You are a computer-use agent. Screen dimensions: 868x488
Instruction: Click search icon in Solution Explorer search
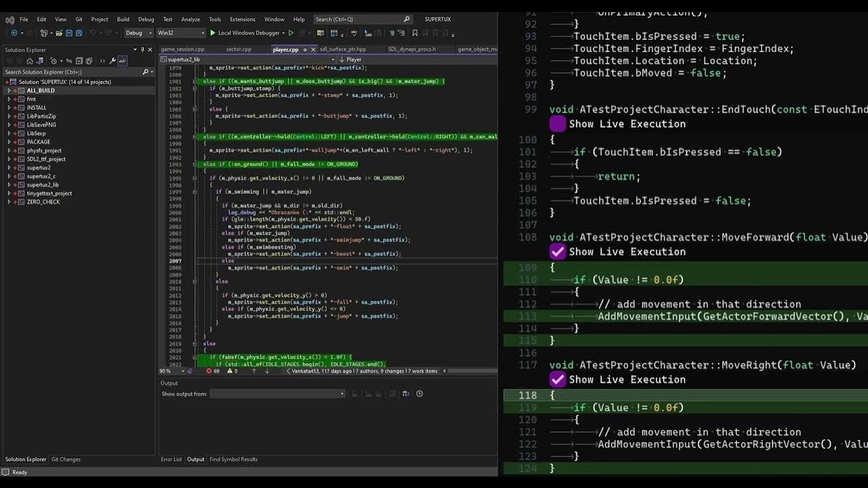[145, 72]
